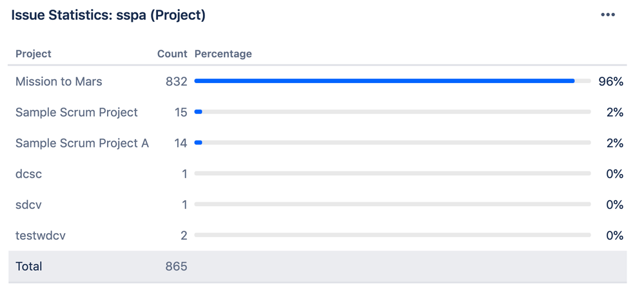This screenshot has width=644, height=297.
Task: Click the count 2 for testwdcv
Action: coord(184,236)
